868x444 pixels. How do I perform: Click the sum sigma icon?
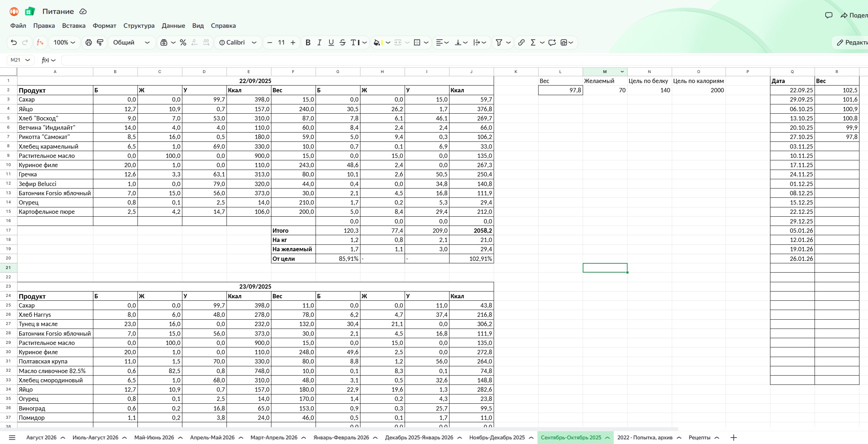[x=533, y=42]
